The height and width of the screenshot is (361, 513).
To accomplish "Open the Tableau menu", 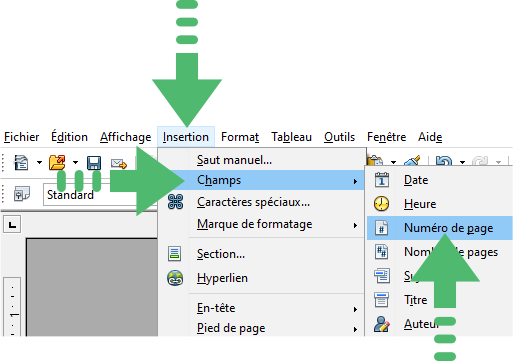I will coord(291,137).
